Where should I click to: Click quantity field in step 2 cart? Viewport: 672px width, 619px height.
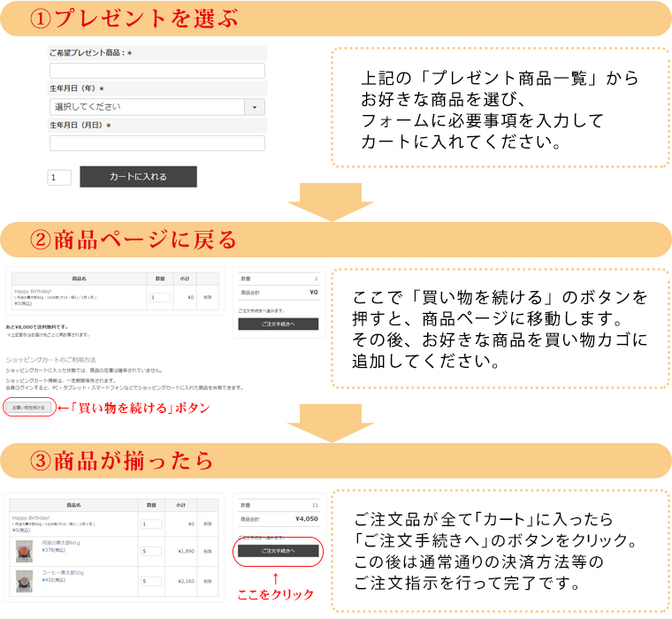(160, 298)
